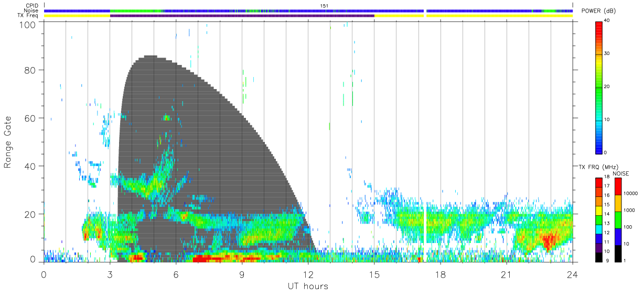Click the x-axis tick label '24'
Image resolution: width=644 pixels, height=297 pixels.
(573, 274)
